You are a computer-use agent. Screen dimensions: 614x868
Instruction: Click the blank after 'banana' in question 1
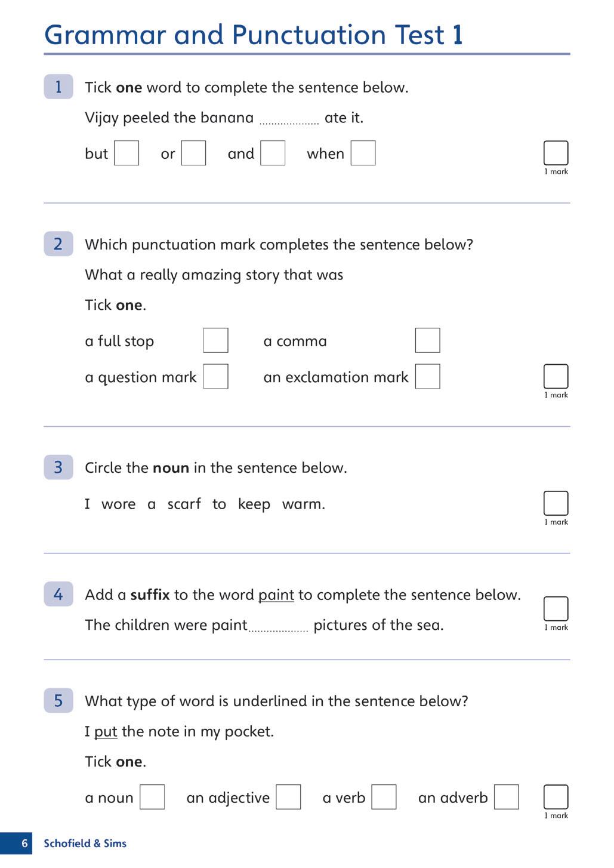289,119
